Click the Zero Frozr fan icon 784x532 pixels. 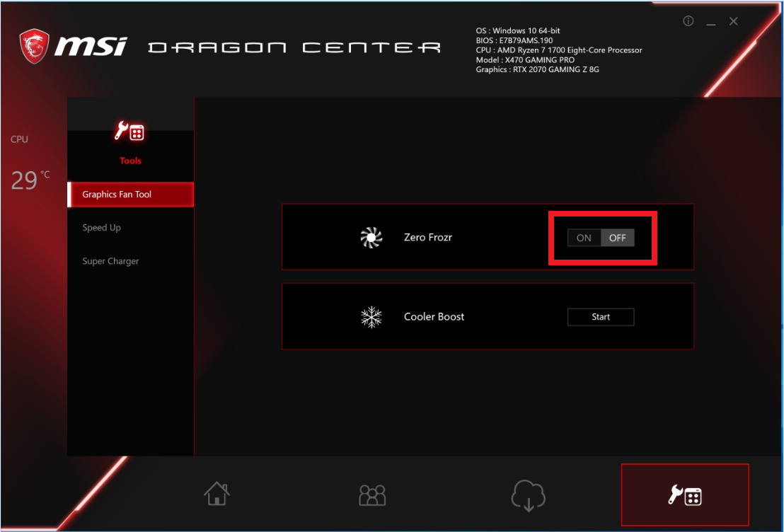[x=371, y=238]
